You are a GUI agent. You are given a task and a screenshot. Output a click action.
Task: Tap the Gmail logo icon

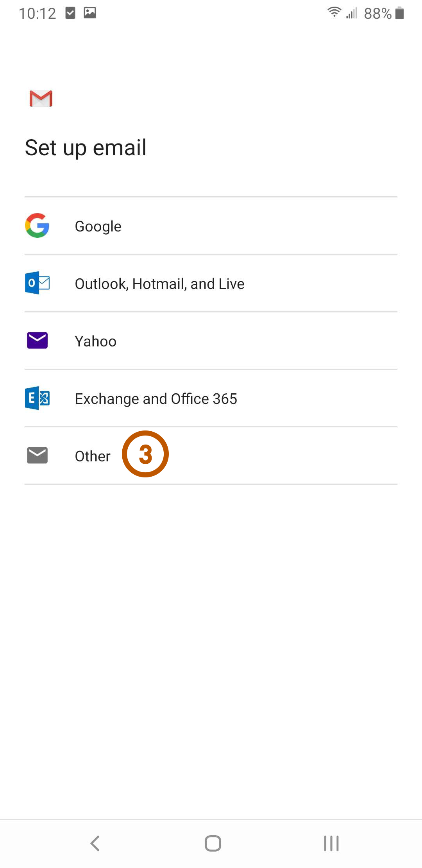click(41, 99)
